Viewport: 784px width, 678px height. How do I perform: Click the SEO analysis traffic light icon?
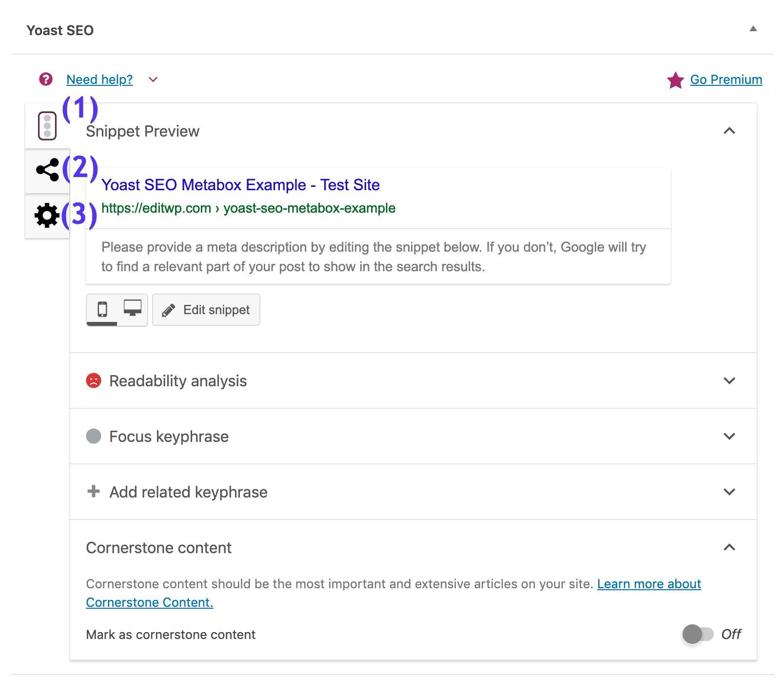46,125
